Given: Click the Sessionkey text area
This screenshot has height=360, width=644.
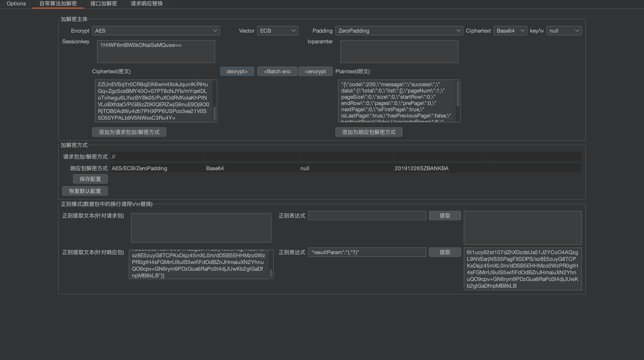Looking at the screenshot, I should pyautogui.click(x=156, y=52).
